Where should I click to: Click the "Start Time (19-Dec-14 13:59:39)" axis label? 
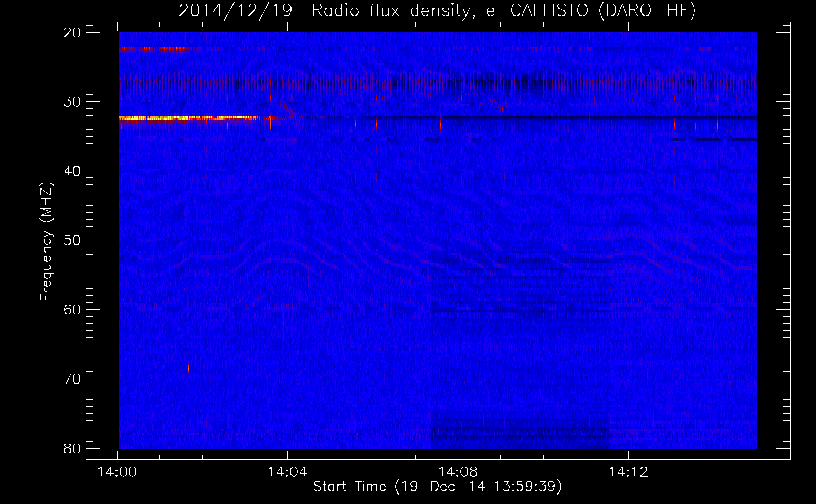[x=437, y=487]
